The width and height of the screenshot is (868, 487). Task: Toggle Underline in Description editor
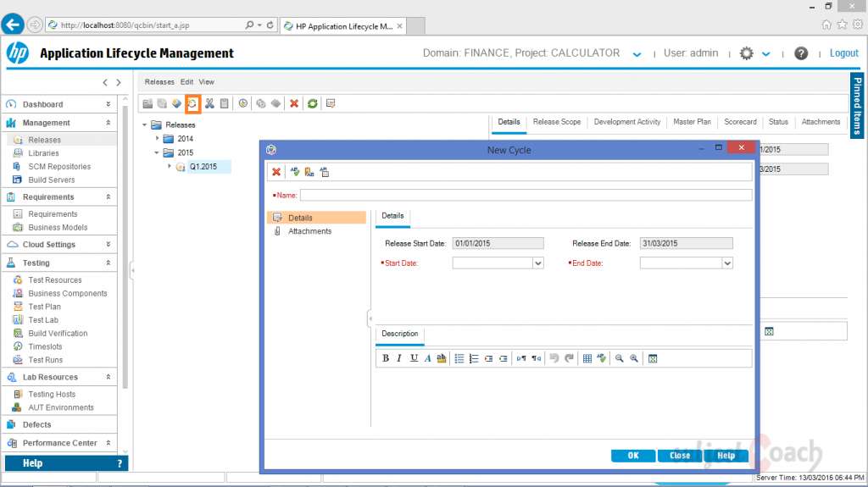tap(414, 358)
